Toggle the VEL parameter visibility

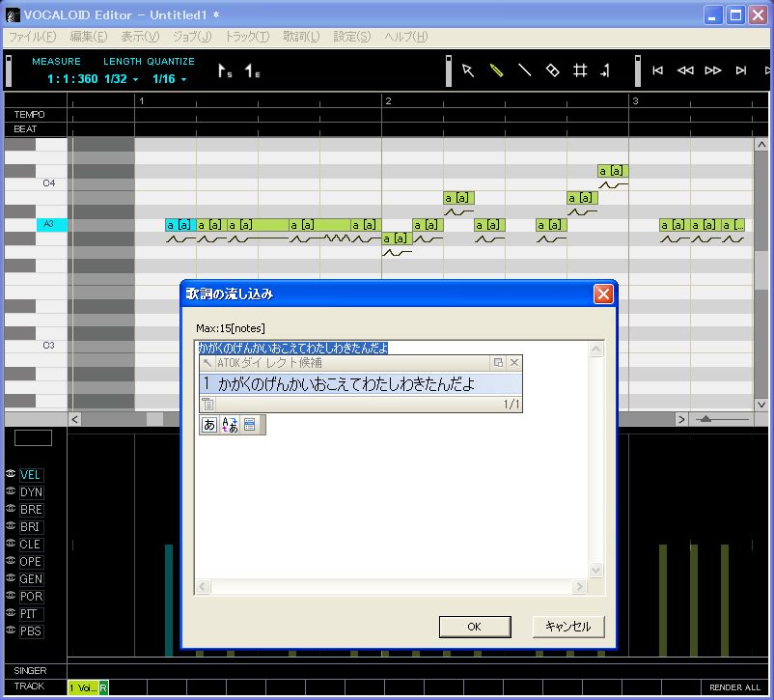(x=11, y=474)
